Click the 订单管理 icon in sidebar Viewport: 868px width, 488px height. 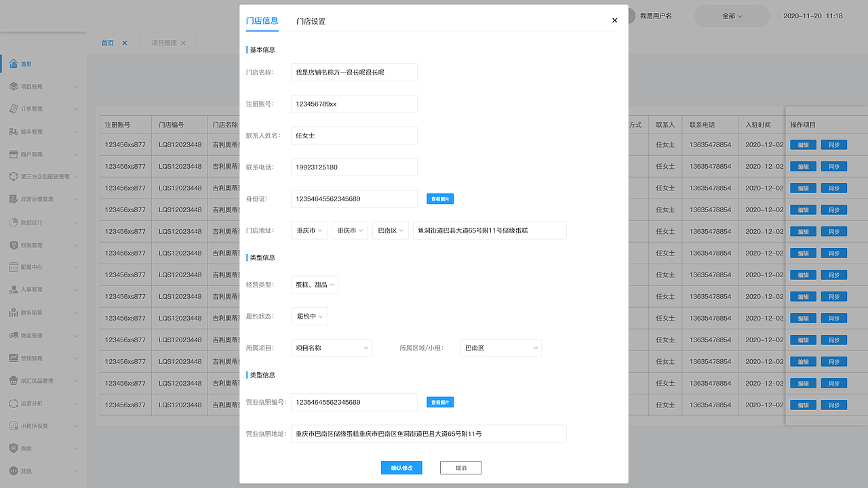click(x=14, y=109)
